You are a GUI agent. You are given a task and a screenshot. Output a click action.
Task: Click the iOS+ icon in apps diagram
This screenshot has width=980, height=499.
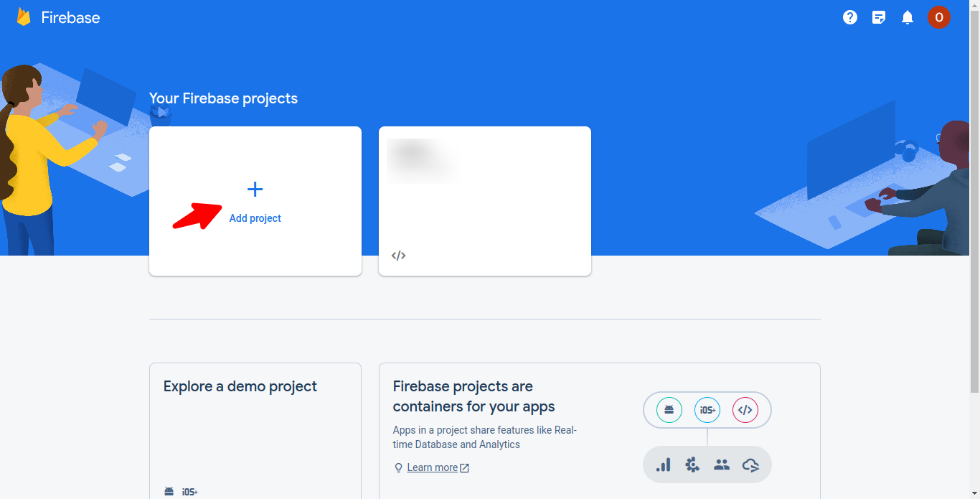707,410
